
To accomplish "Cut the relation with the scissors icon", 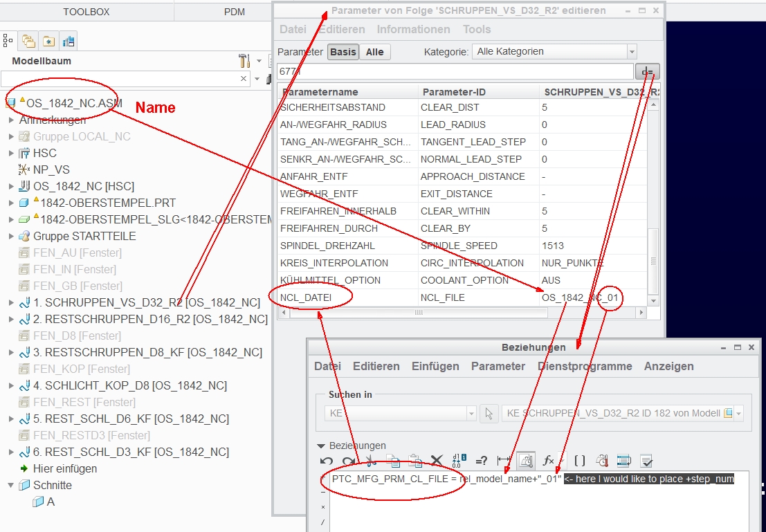I will pos(372,459).
